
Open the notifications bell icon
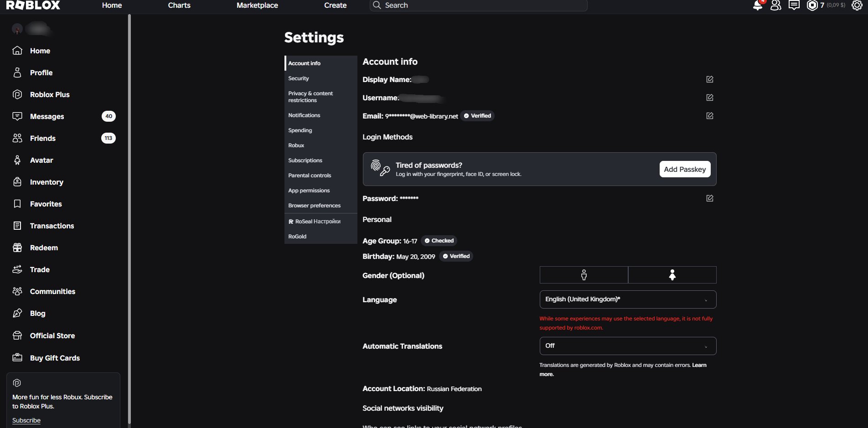click(x=758, y=5)
